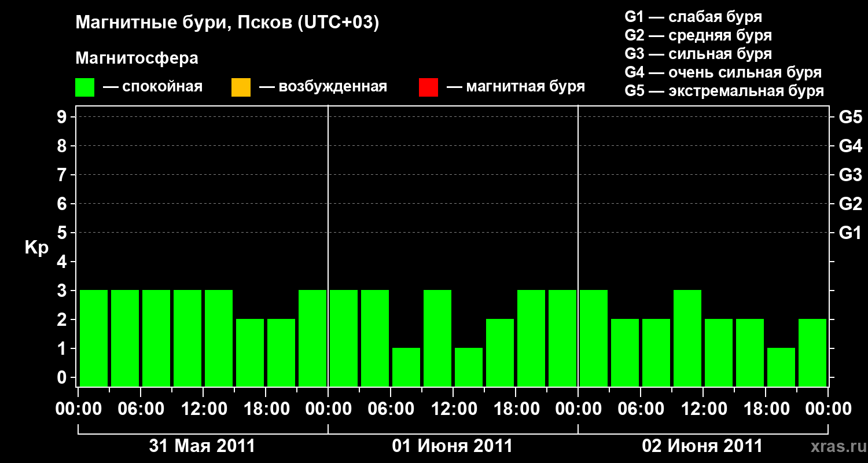Click the 21:00–24:00 bar on 31 Мая
Viewport: 868px width, 463px height.
312,338
